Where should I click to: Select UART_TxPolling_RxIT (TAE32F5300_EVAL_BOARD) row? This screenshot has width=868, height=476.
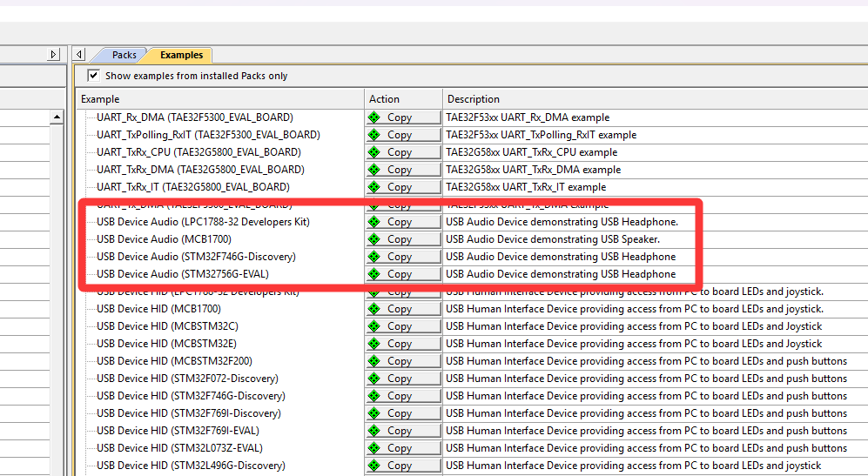208,135
